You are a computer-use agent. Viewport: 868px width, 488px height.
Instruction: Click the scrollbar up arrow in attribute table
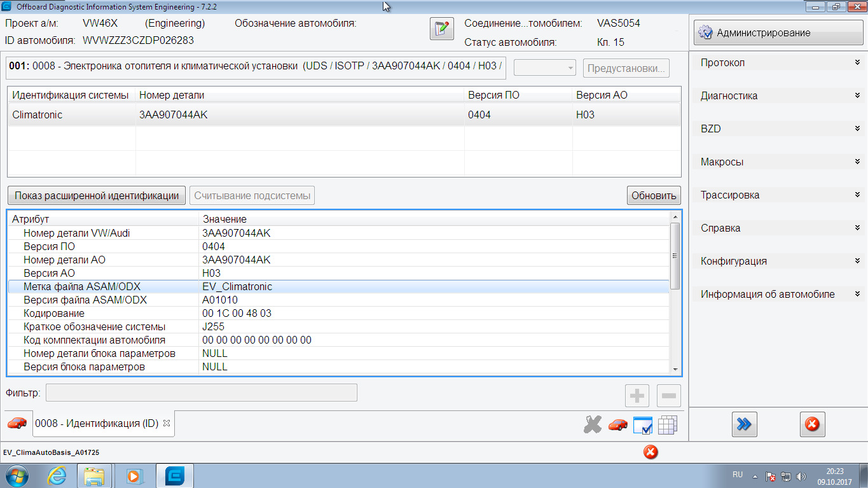(x=675, y=217)
